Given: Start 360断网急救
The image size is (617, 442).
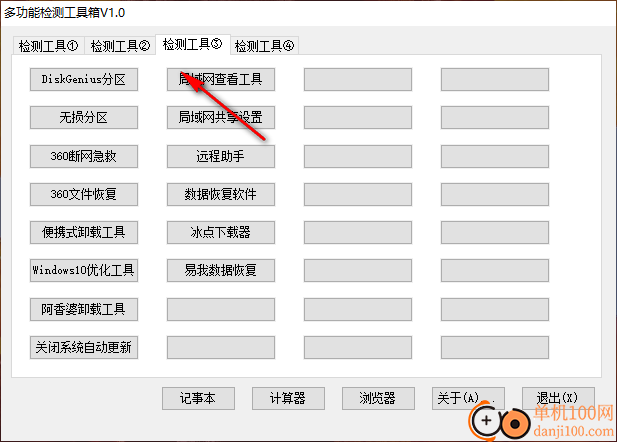Looking at the screenshot, I should click(x=84, y=156).
